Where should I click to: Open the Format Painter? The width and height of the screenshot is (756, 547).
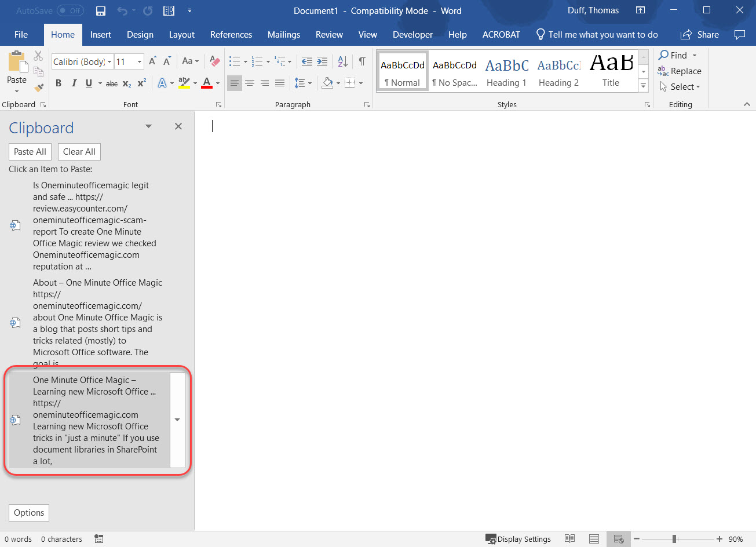(39, 87)
